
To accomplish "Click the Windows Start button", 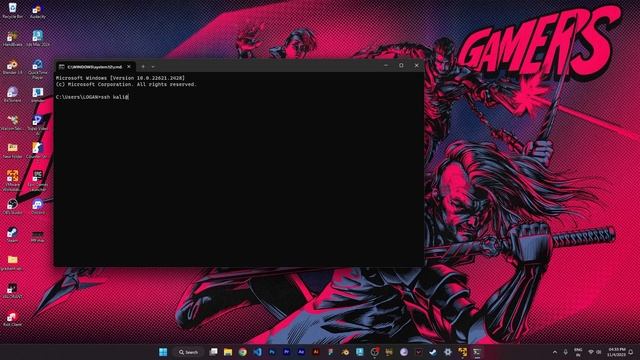I will (163, 352).
